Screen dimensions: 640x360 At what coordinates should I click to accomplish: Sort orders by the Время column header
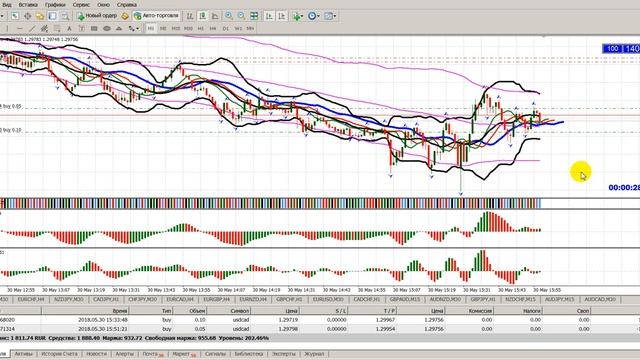(85, 311)
